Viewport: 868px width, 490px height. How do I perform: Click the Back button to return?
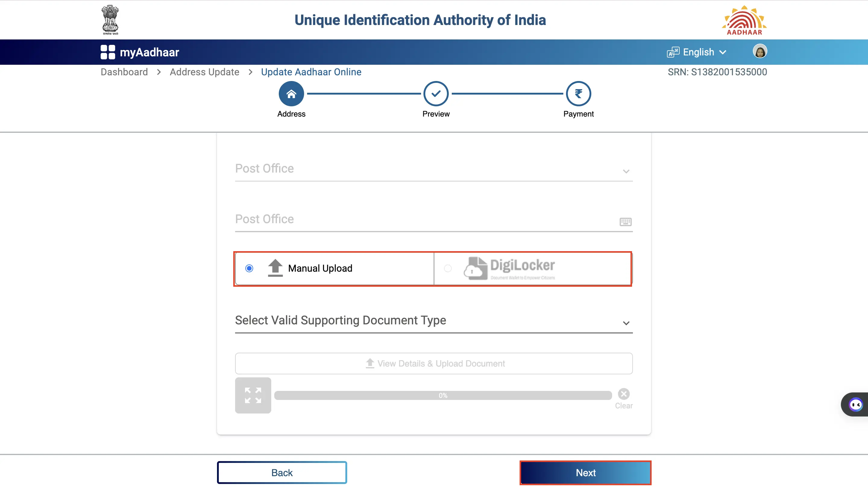pyautogui.click(x=282, y=473)
